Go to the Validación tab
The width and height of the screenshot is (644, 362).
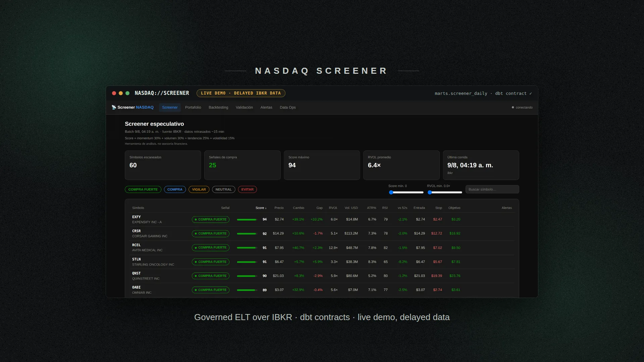(244, 108)
